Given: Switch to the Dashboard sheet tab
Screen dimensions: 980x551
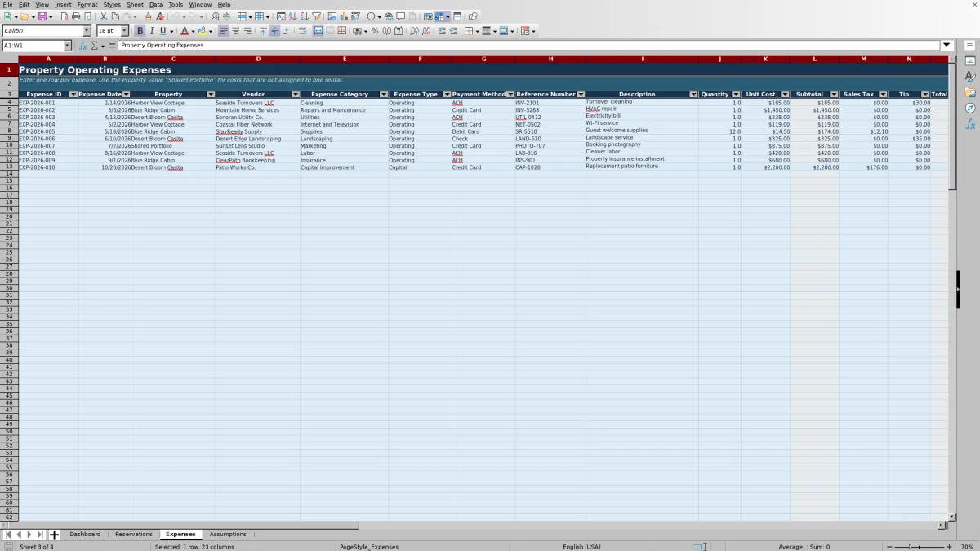Looking at the screenshot, I should click(x=85, y=535).
